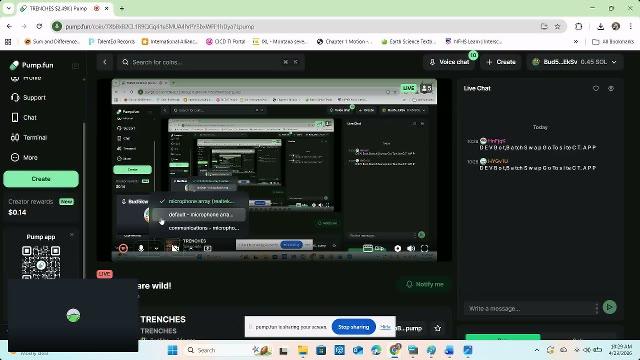Viewport: 640px width, 360px height.
Task: Click the viewer count icon on the stream
Action: click(x=426, y=88)
